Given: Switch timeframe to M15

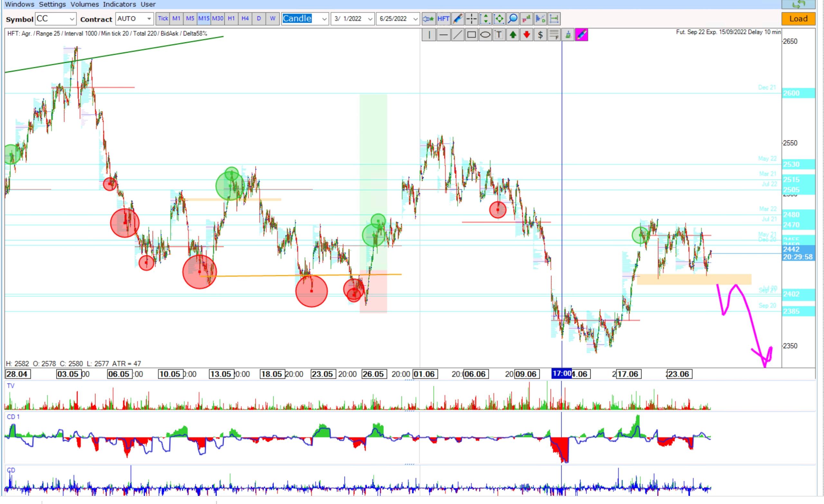Looking at the screenshot, I should (x=204, y=19).
